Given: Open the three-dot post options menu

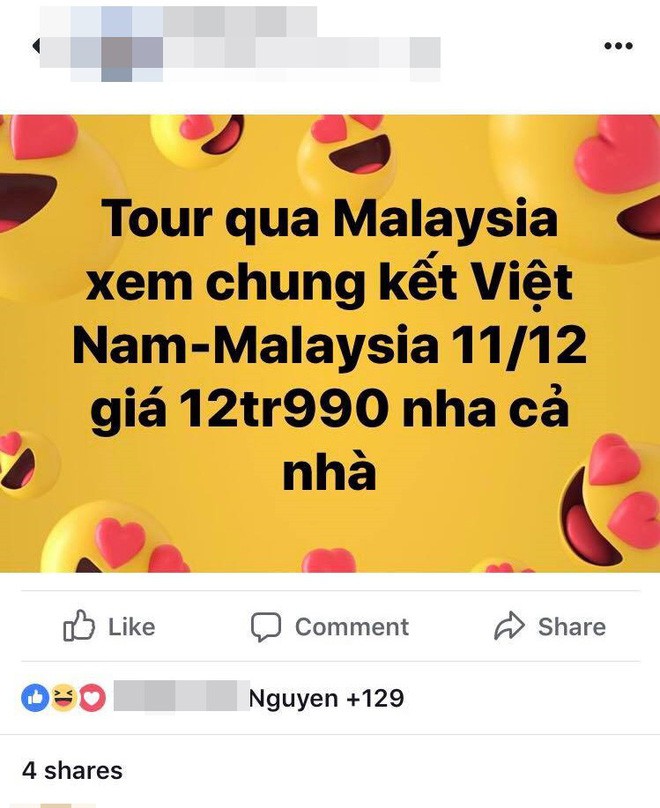Looking at the screenshot, I should click(x=618, y=46).
